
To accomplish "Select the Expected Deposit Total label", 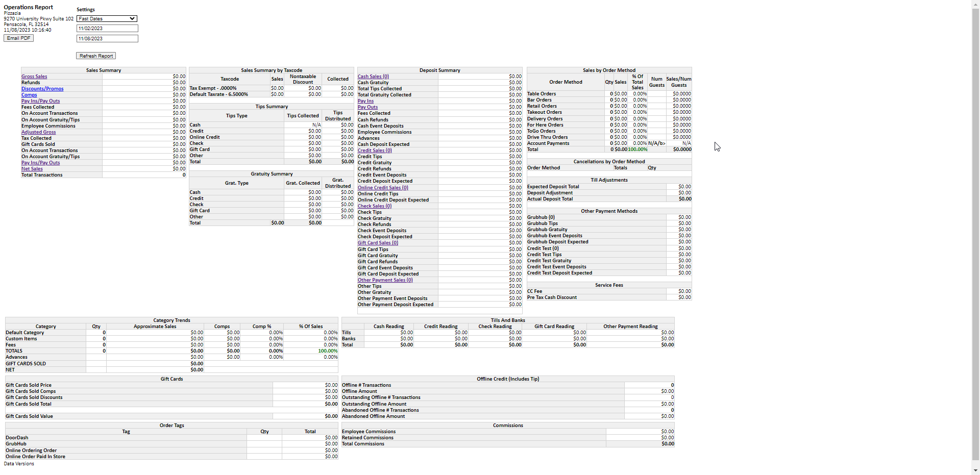I will (553, 187).
